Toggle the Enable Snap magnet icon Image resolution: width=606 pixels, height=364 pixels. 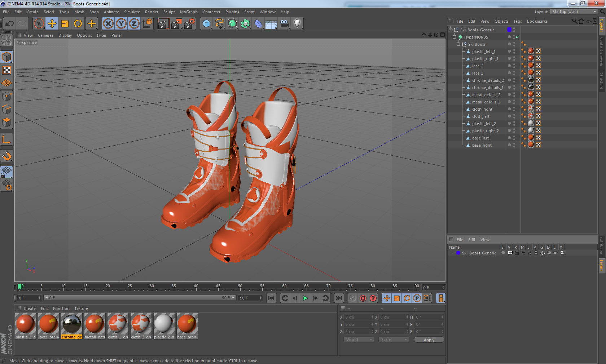(6, 156)
